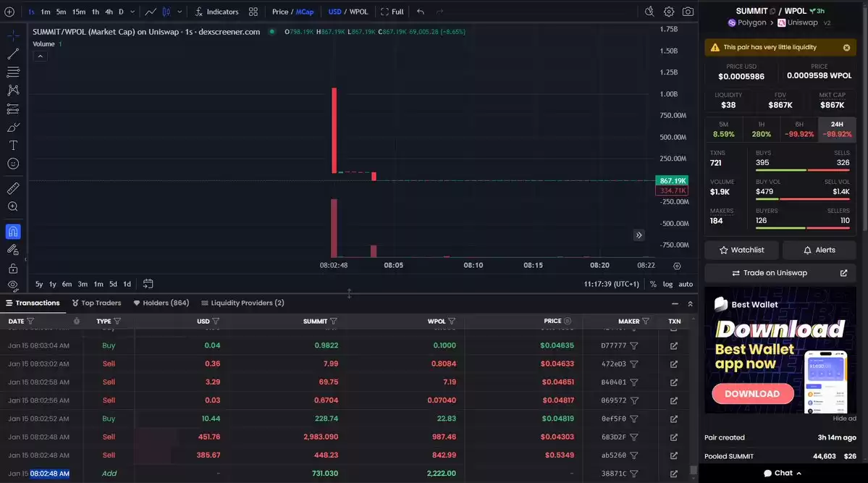This screenshot has height=483, width=868.
Task: Switch chart denomination to WPOL
Action: (359, 12)
